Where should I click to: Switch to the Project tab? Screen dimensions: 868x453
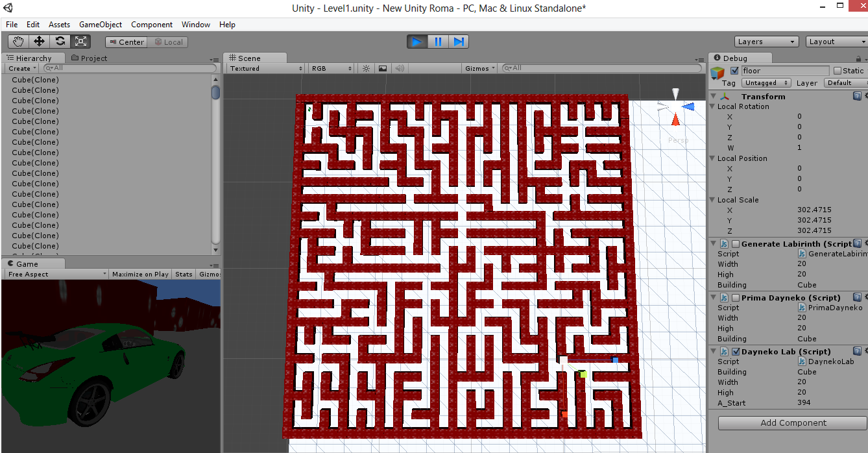point(89,58)
